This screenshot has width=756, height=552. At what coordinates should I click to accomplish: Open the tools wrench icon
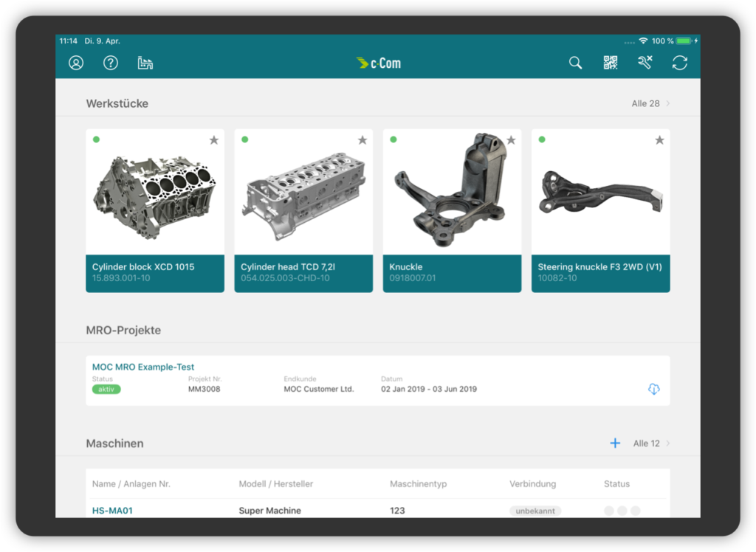click(x=645, y=63)
